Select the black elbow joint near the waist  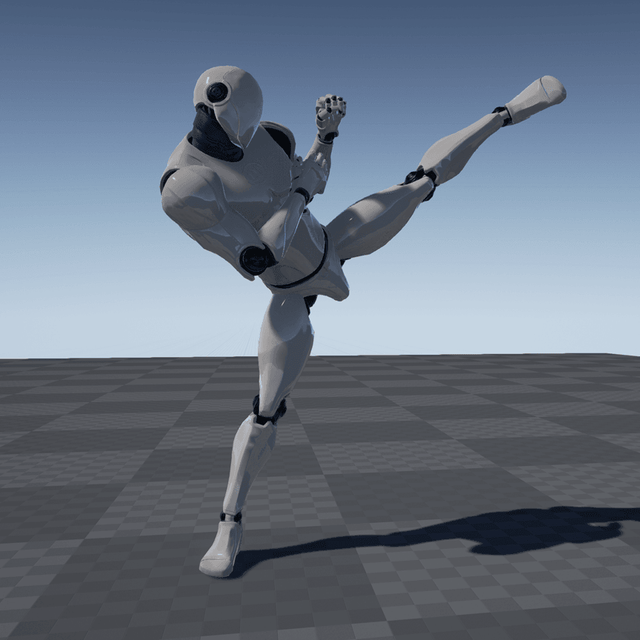click(256, 260)
